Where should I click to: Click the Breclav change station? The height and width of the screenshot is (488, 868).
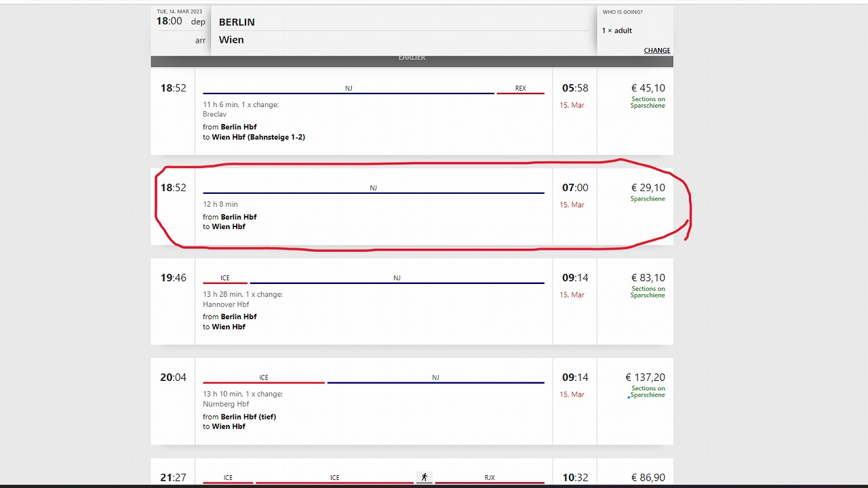pyautogui.click(x=215, y=115)
